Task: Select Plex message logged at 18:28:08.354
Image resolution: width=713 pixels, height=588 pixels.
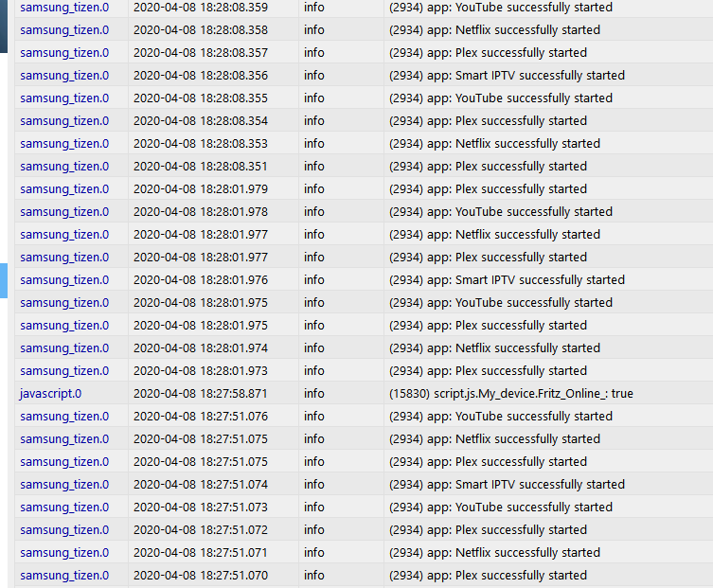Action: point(488,121)
